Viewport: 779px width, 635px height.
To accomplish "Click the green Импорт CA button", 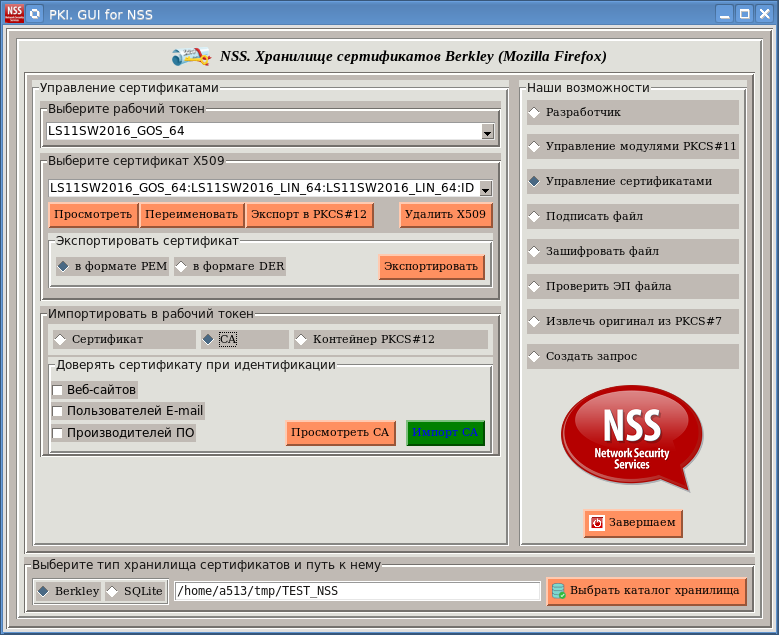I will coord(445,432).
